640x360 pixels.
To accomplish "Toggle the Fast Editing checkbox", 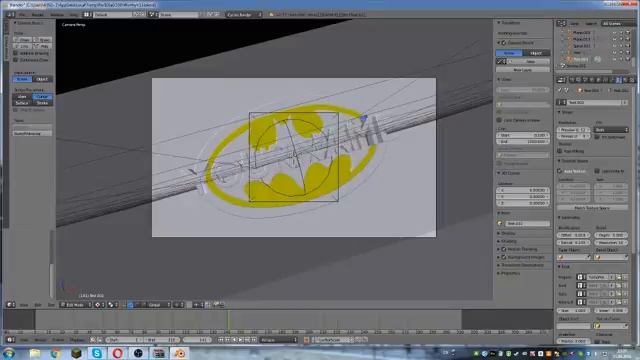I will tap(560, 151).
